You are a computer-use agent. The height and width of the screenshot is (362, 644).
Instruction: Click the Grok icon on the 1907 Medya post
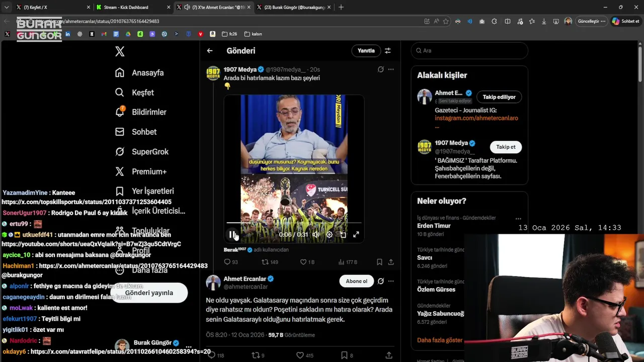coord(381,69)
